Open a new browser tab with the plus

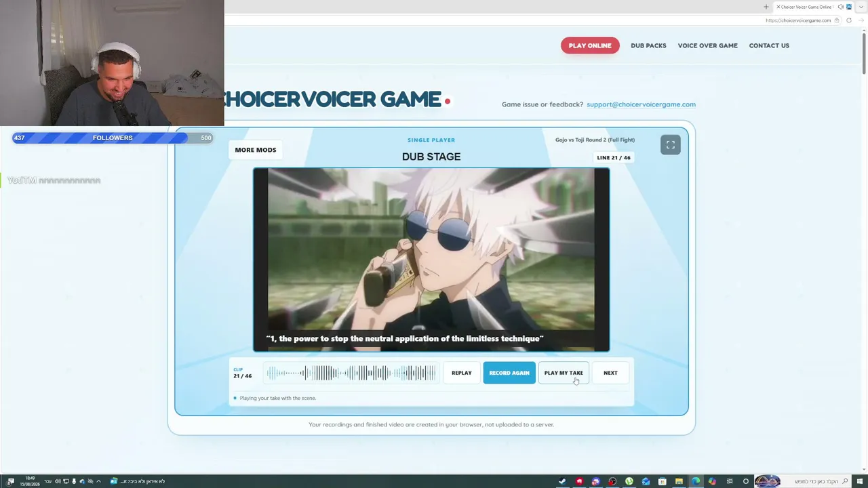[x=766, y=7]
